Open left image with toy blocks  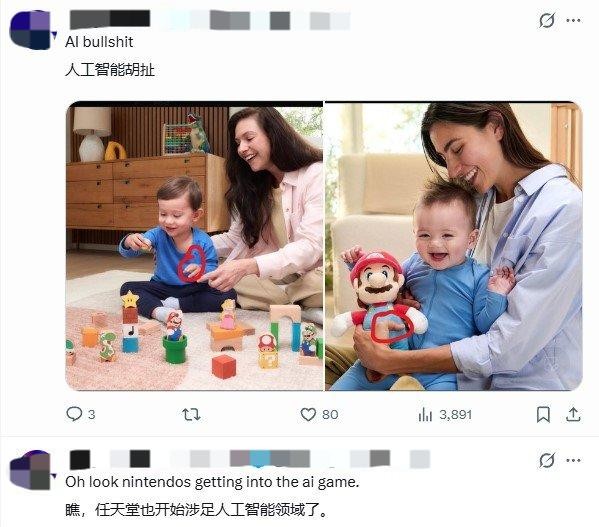(x=194, y=246)
